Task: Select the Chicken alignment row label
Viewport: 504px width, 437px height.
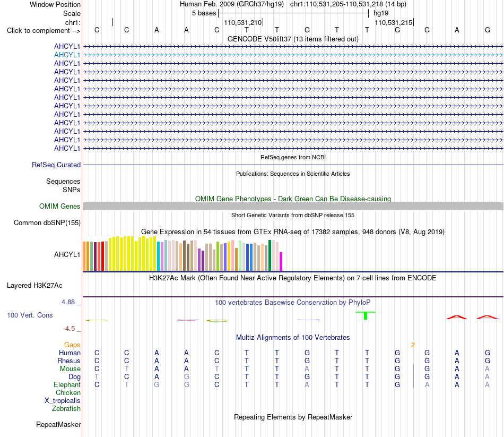Action: 68,393
